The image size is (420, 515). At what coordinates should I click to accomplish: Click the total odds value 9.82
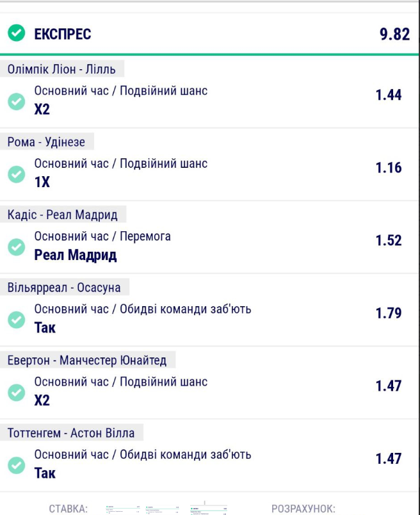pyautogui.click(x=395, y=34)
